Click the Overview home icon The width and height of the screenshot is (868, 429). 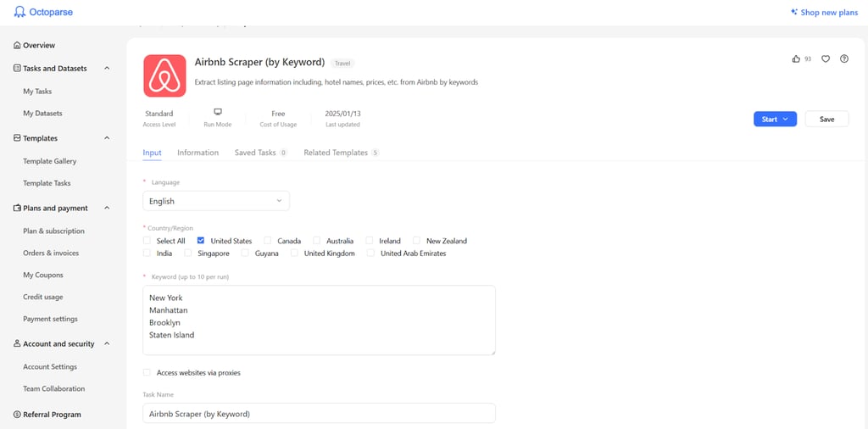(x=17, y=46)
